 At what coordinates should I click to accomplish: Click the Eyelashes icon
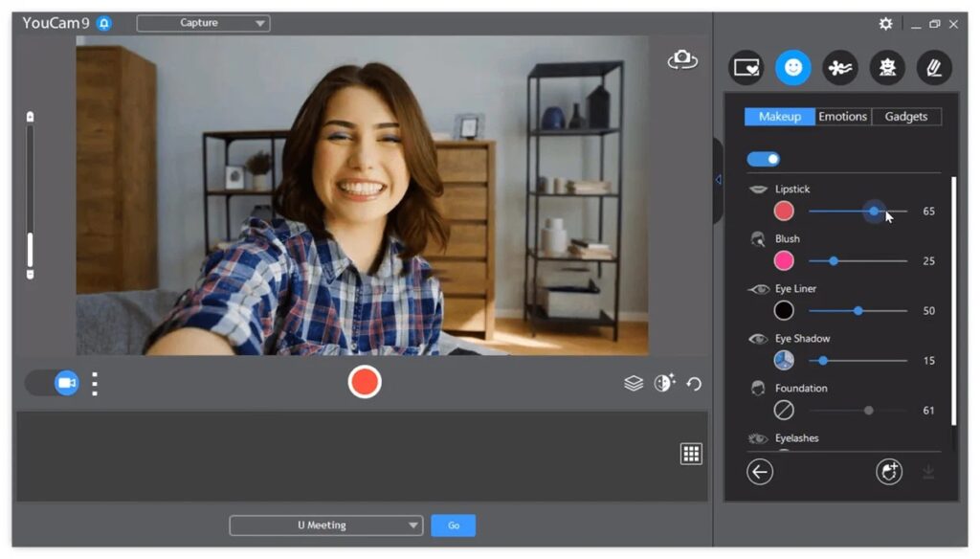click(758, 439)
